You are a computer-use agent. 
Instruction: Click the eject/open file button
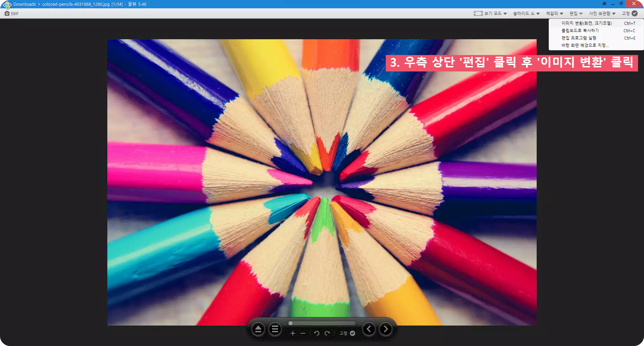click(x=258, y=329)
